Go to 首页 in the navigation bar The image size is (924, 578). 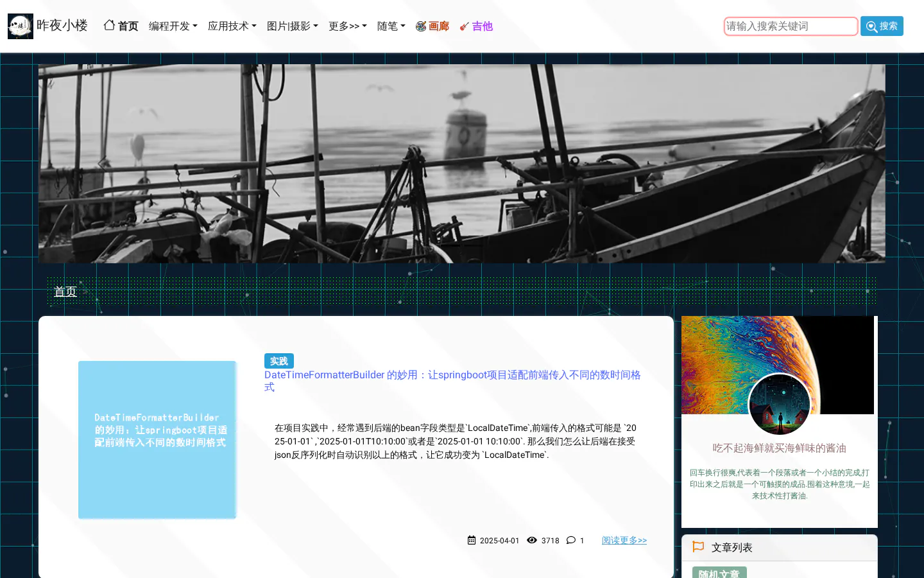pos(121,26)
